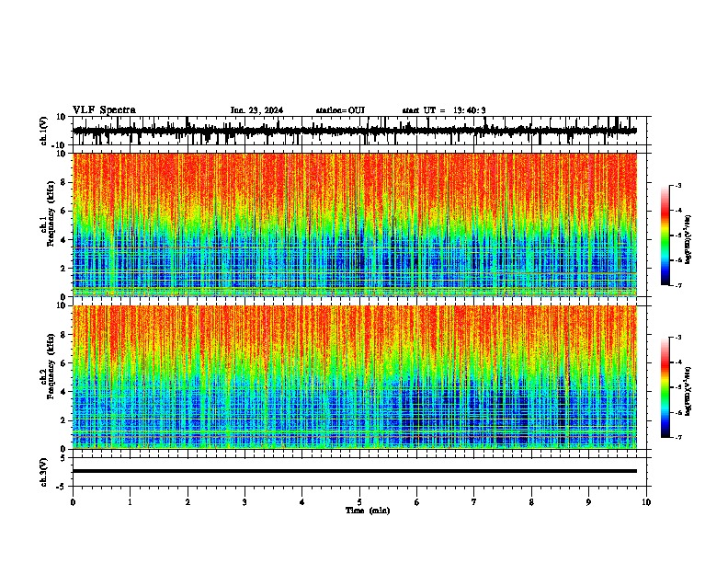728x563 pixels.
Task: Click the "-3" label on ch.1 color scale
Action: click(x=677, y=185)
